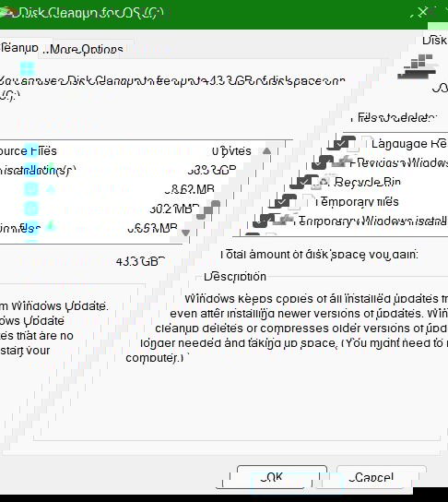This screenshot has height=502, width=448.
Task: Click the Previous Windows installation icon
Action: [x=341, y=162]
